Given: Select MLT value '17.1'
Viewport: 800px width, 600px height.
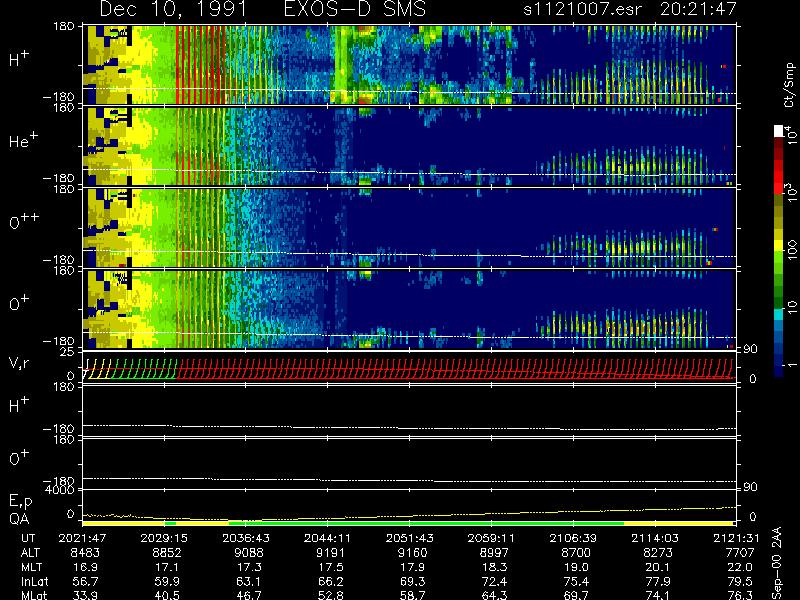Looking at the screenshot, I should point(167,567).
